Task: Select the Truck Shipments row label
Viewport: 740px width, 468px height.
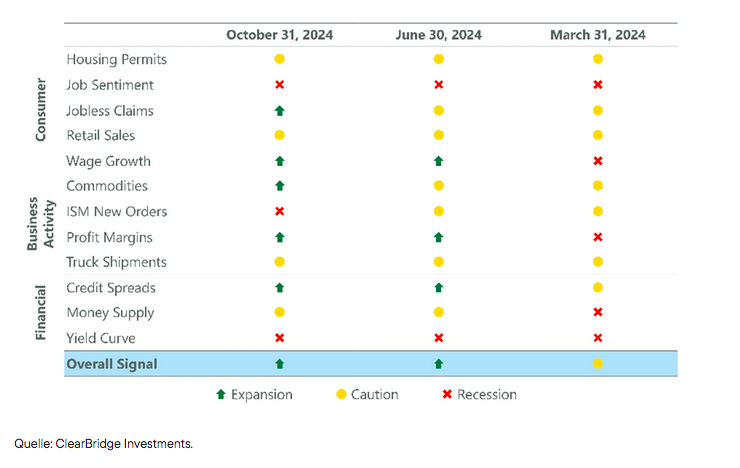Action: pyautogui.click(x=116, y=262)
